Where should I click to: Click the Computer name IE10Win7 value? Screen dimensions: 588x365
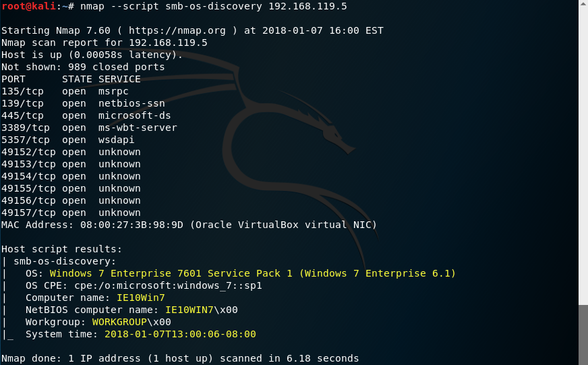(x=141, y=298)
